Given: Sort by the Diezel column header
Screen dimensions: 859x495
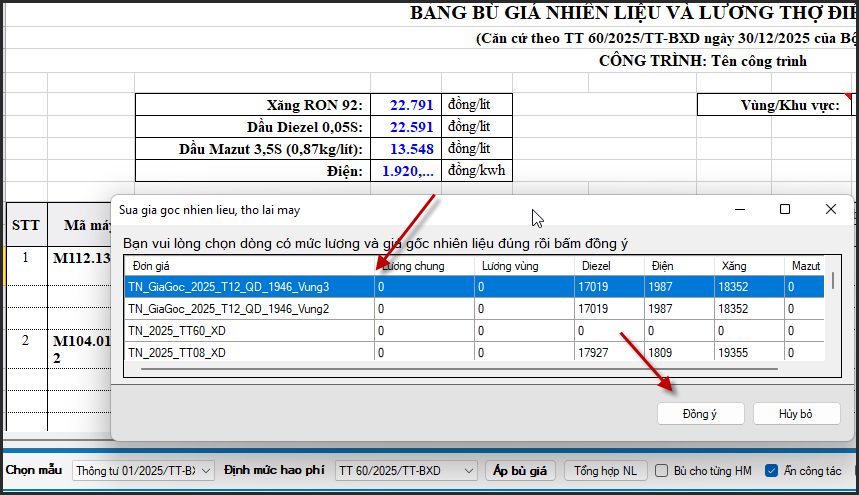Looking at the screenshot, I should [609, 266].
